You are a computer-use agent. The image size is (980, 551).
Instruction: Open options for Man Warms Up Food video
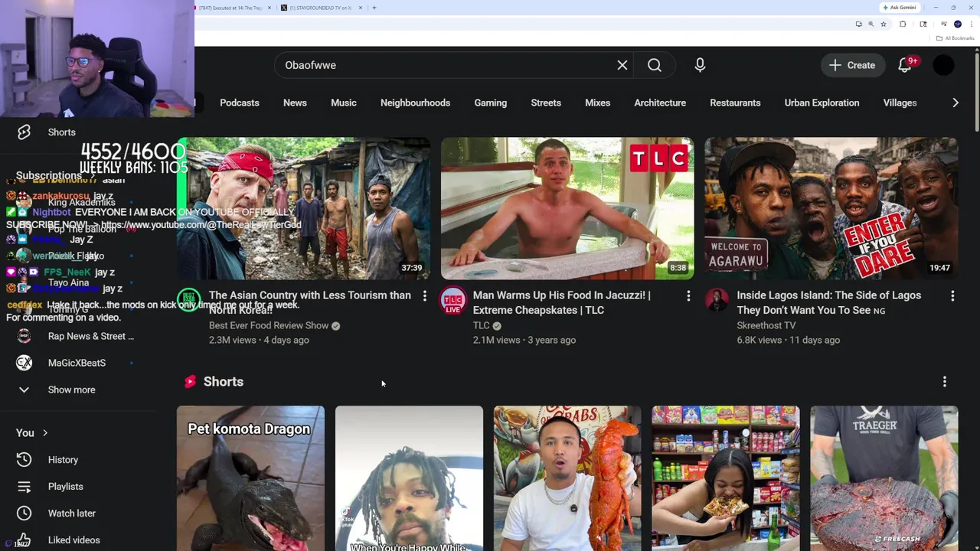pyautogui.click(x=688, y=295)
